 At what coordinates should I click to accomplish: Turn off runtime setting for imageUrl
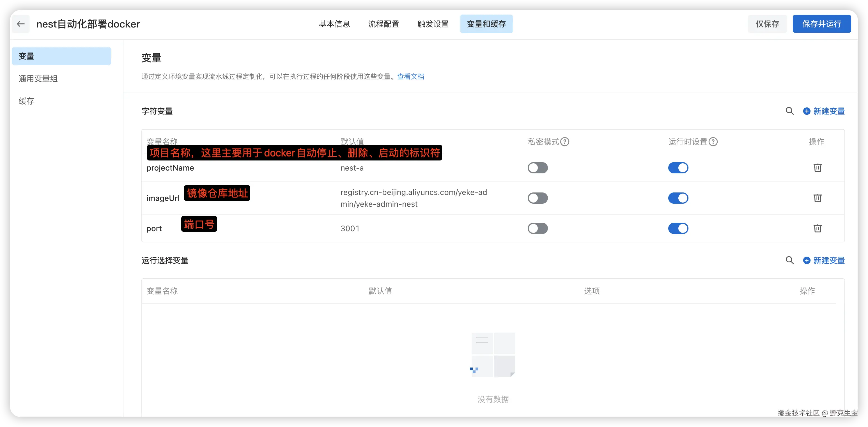(x=678, y=198)
